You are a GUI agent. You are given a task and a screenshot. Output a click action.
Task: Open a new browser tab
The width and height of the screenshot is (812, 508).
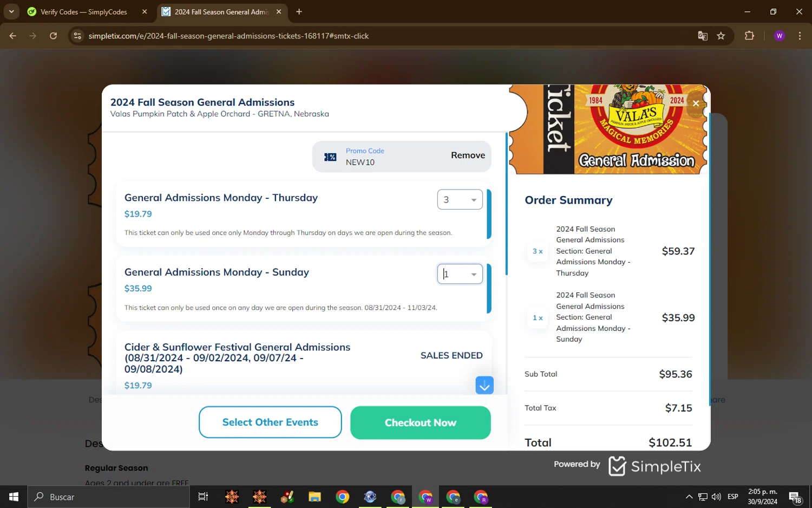[299, 11]
